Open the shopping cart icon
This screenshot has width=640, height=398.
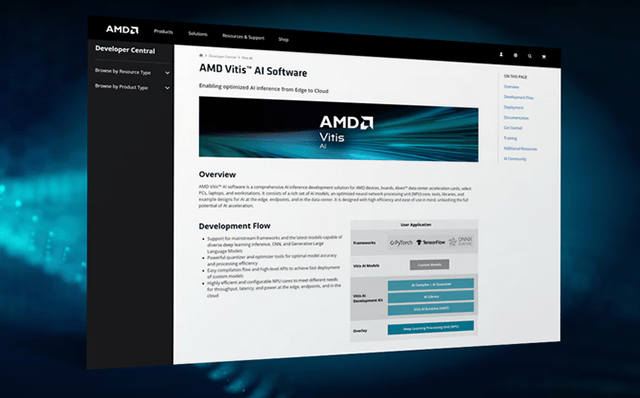point(544,57)
